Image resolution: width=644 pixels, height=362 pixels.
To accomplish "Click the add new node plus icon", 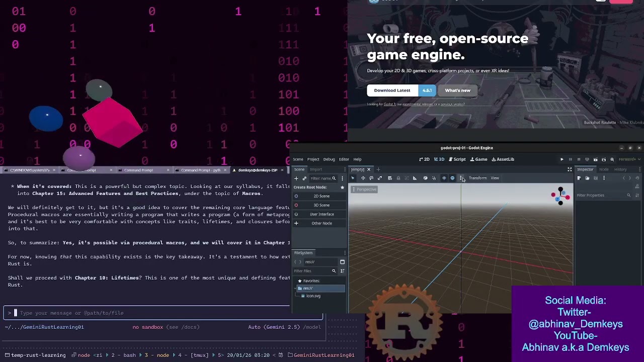I will [x=296, y=178].
